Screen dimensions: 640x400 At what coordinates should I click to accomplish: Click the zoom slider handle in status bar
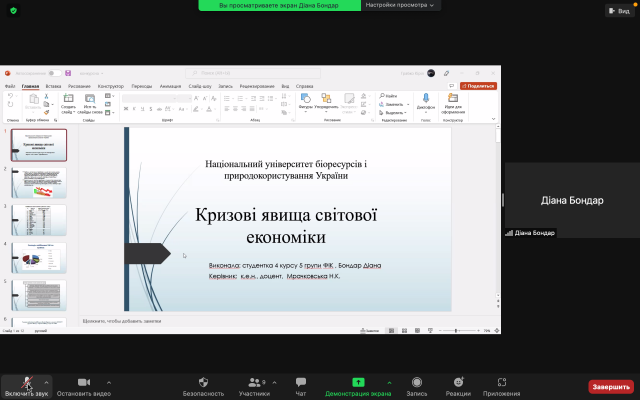456,331
